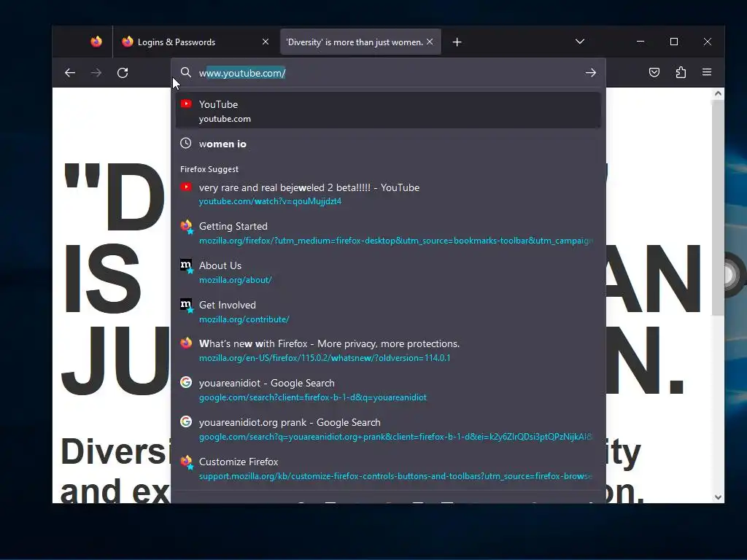The height and width of the screenshot is (560, 747).
Task: Open a new tab with plus button
Action: (457, 42)
